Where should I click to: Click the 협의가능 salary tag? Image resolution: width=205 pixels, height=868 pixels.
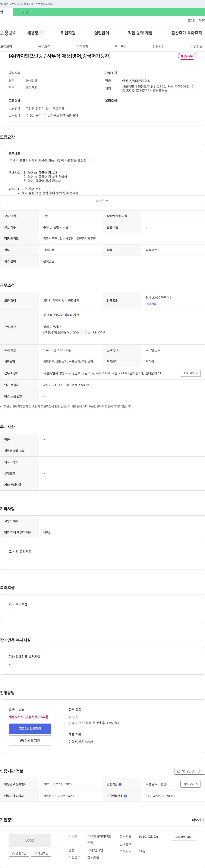pos(151,304)
